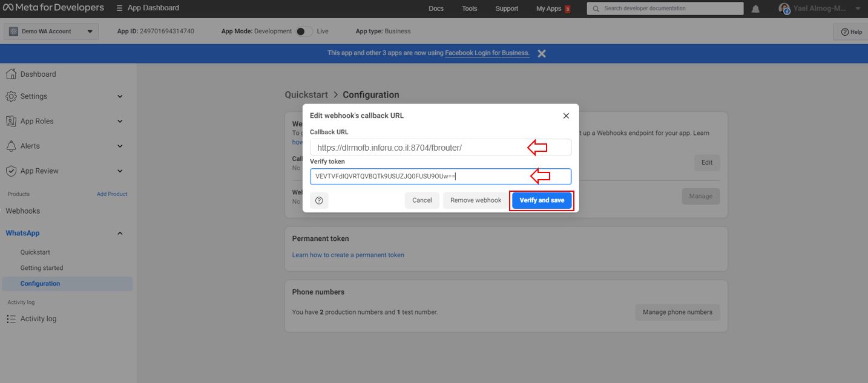
Task: Open the Demo WA Account app selector
Action: pyautogui.click(x=51, y=31)
